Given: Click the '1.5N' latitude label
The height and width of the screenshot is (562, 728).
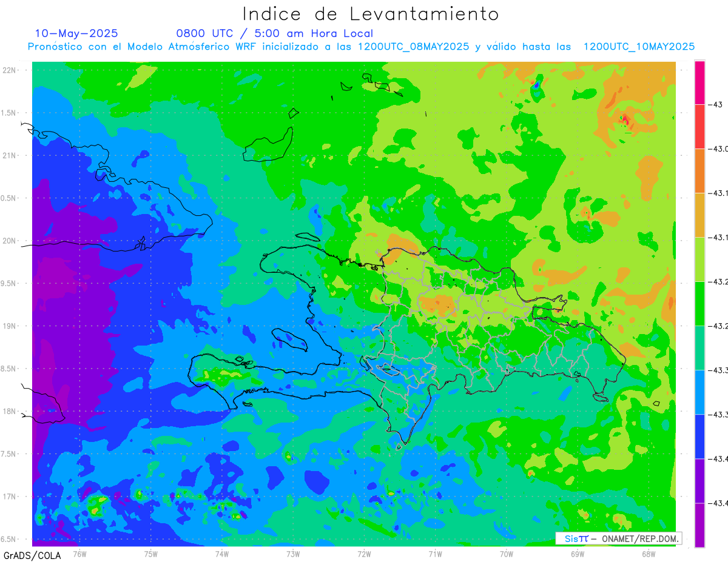Looking at the screenshot, I should 9,113.
